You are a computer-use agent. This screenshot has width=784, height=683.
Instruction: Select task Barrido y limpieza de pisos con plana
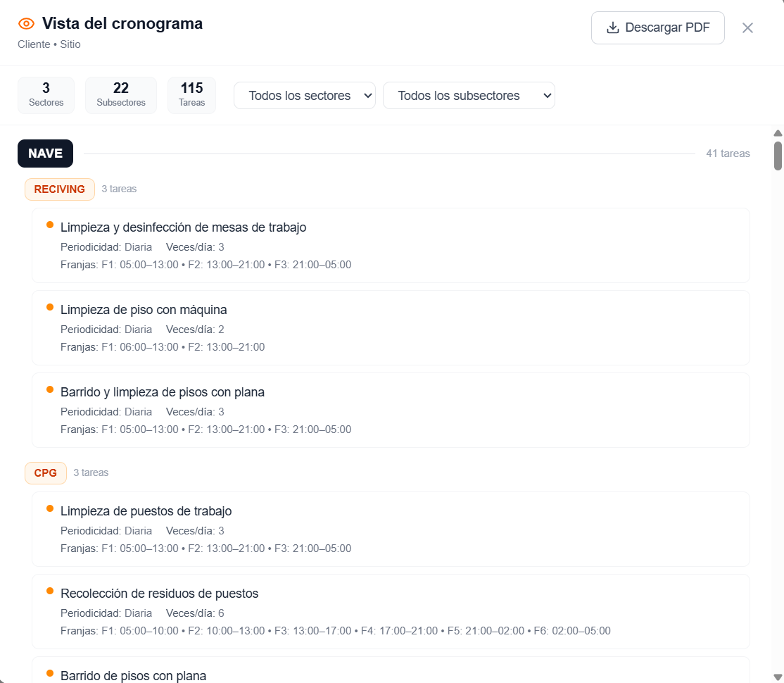click(391, 411)
